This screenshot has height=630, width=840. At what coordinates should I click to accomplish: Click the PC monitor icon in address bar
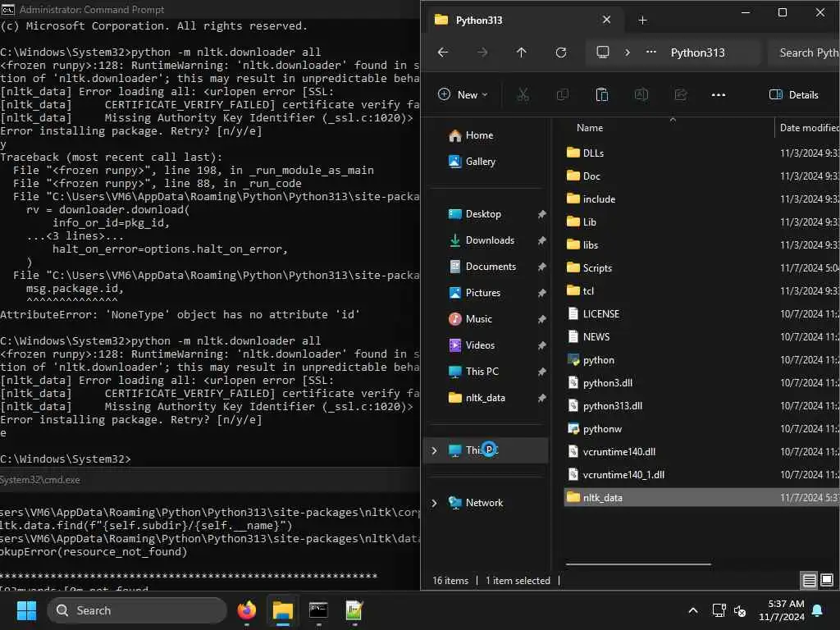[x=603, y=52]
